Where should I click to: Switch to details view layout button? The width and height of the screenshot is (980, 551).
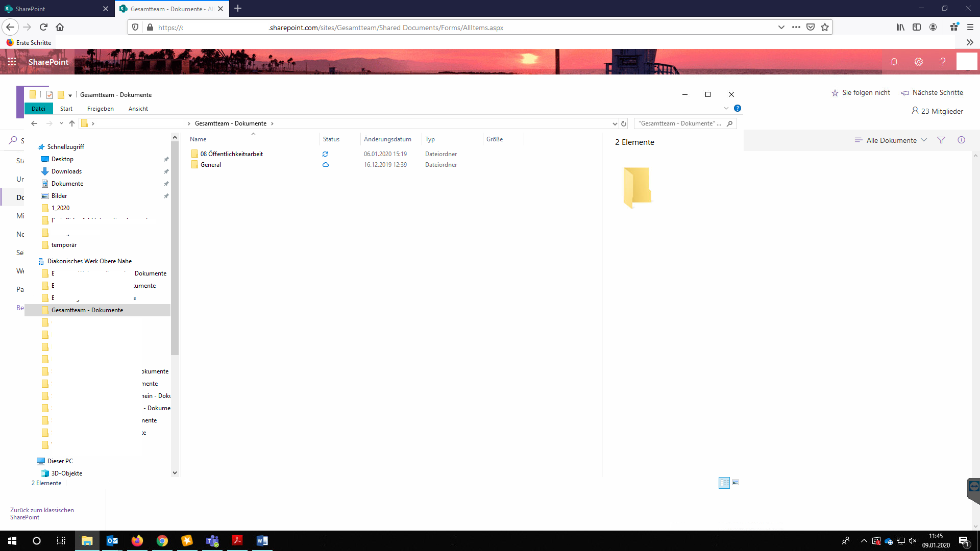point(724,483)
